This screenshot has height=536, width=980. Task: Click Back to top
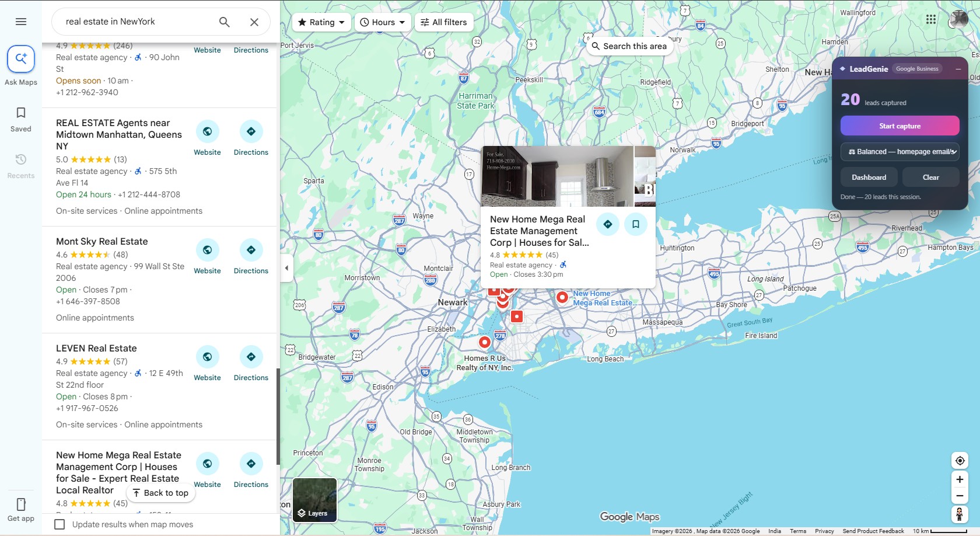point(160,493)
